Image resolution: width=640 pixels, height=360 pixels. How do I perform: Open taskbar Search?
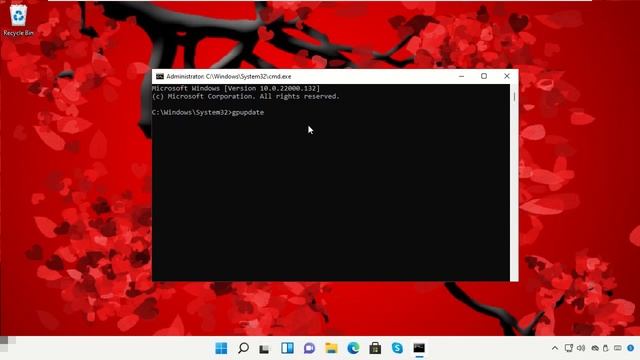pos(243,348)
